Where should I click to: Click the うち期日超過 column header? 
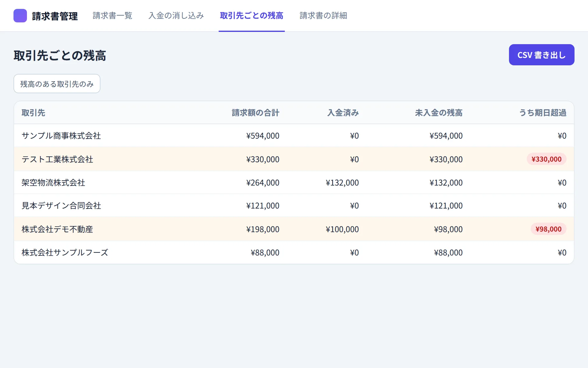pos(543,113)
